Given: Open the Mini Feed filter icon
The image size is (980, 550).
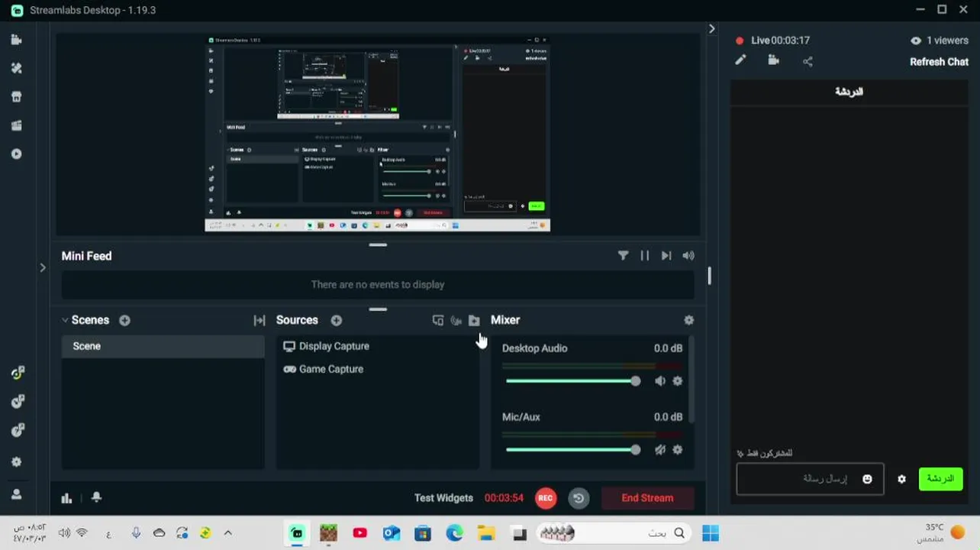Looking at the screenshot, I should coord(624,256).
